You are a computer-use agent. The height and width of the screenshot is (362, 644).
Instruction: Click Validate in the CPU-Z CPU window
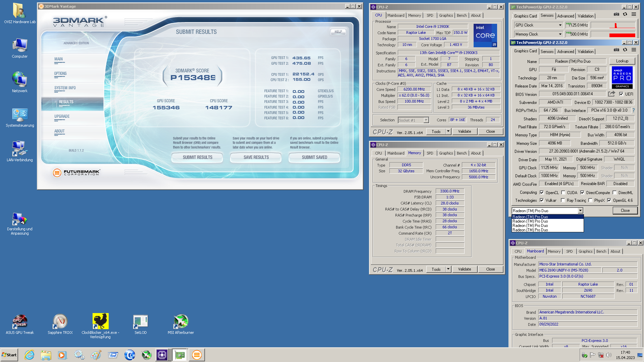[465, 131]
